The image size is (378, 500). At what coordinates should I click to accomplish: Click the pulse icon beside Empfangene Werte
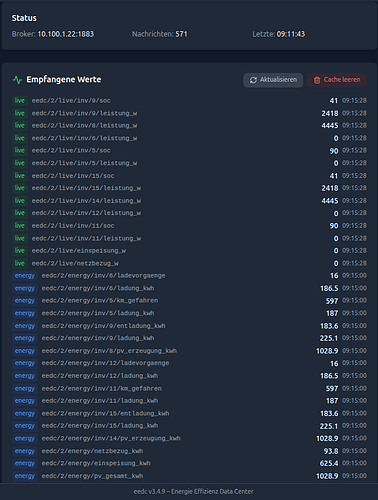[x=17, y=80]
